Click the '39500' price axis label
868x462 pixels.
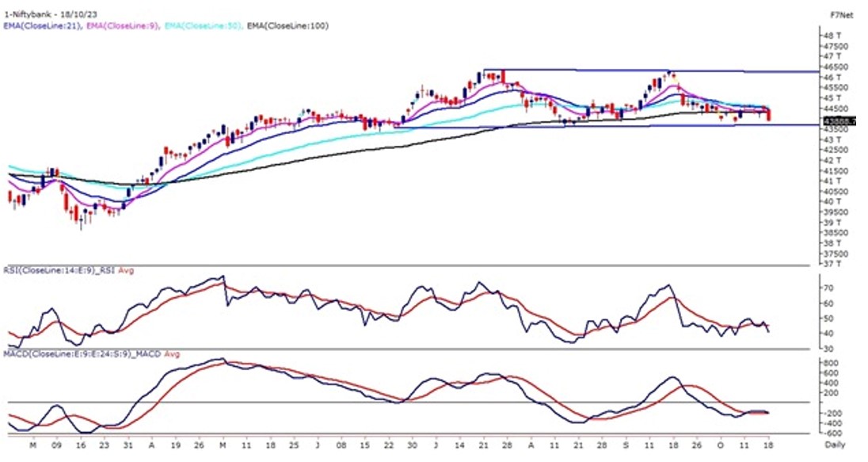click(x=836, y=212)
